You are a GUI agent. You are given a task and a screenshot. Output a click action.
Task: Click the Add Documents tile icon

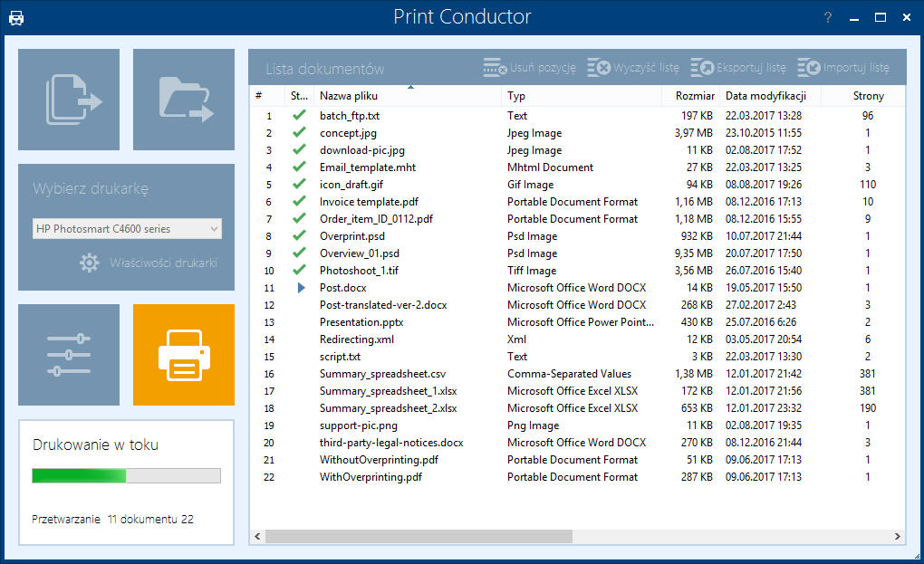pyautogui.click(x=69, y=100)
